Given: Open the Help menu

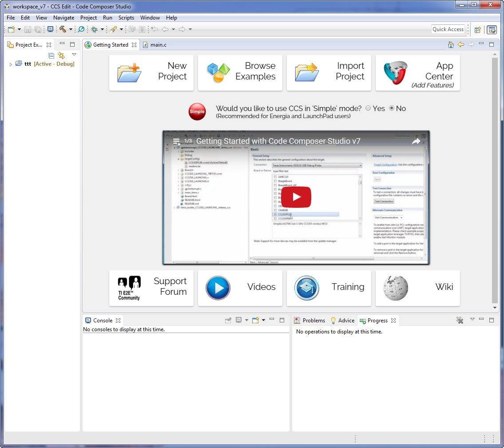Looking at the screenshot, I should click(x=171, y=18).
